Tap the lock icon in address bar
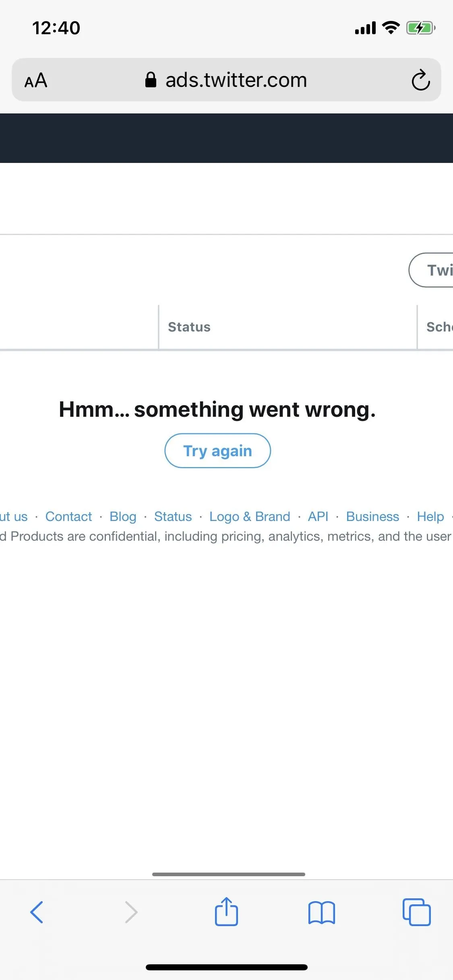The width and height of the screenshot is (453, 980). (x=151, y=80)
